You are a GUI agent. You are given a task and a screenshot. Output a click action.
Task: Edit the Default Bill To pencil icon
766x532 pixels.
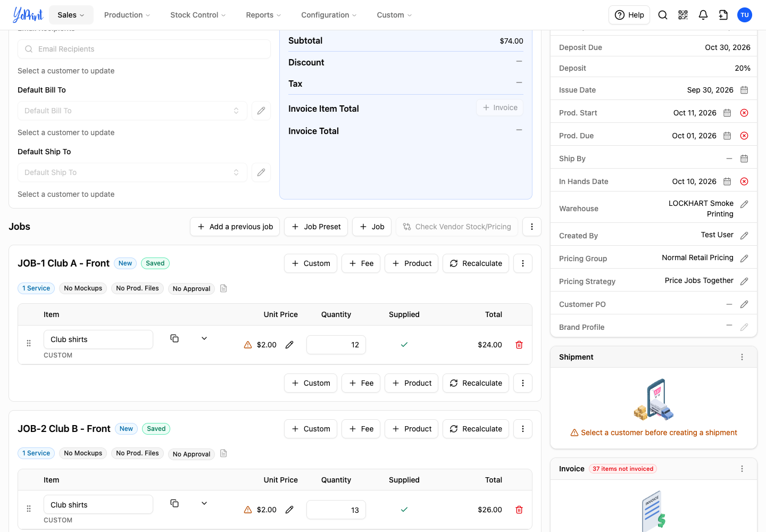click(261, 111)
